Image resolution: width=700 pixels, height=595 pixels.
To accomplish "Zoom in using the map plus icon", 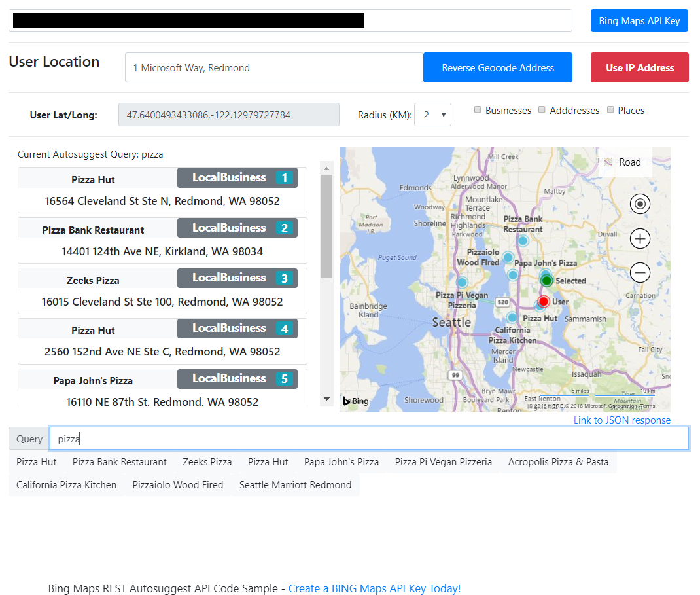I will coord(640,239).
